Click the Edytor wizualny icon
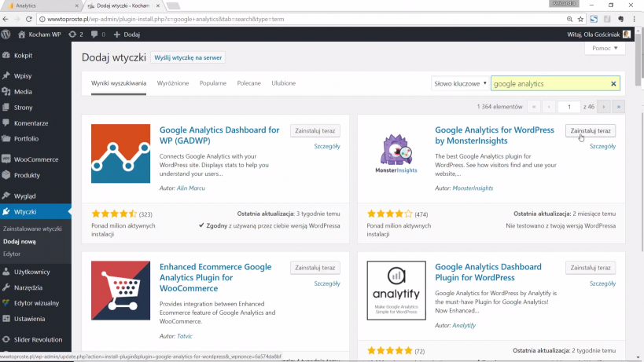644x362 pixels. tap(6, 303)
